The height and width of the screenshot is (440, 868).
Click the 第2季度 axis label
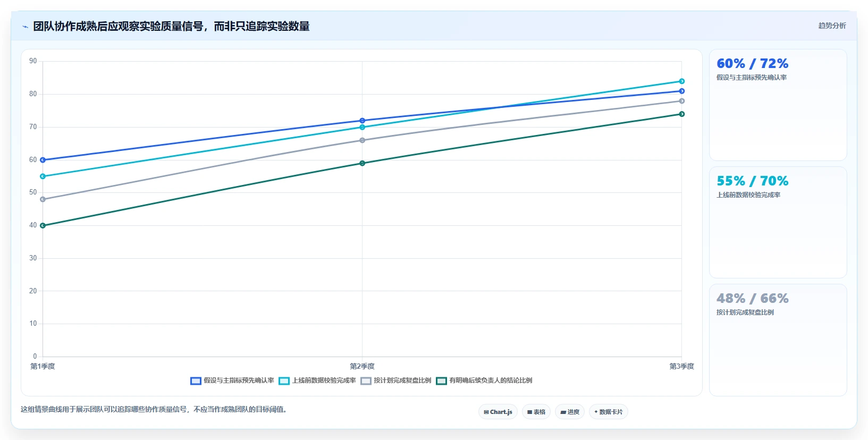(x=363, y=366)
